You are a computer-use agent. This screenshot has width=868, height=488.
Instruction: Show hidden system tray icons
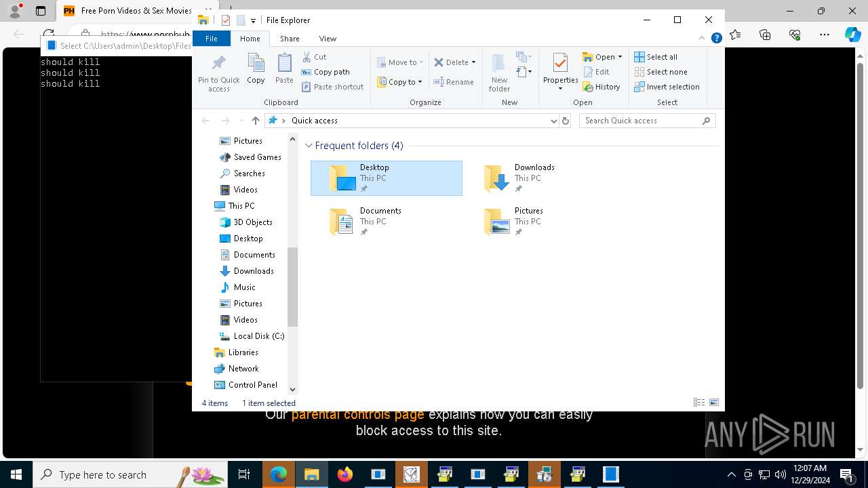(731, 474)
